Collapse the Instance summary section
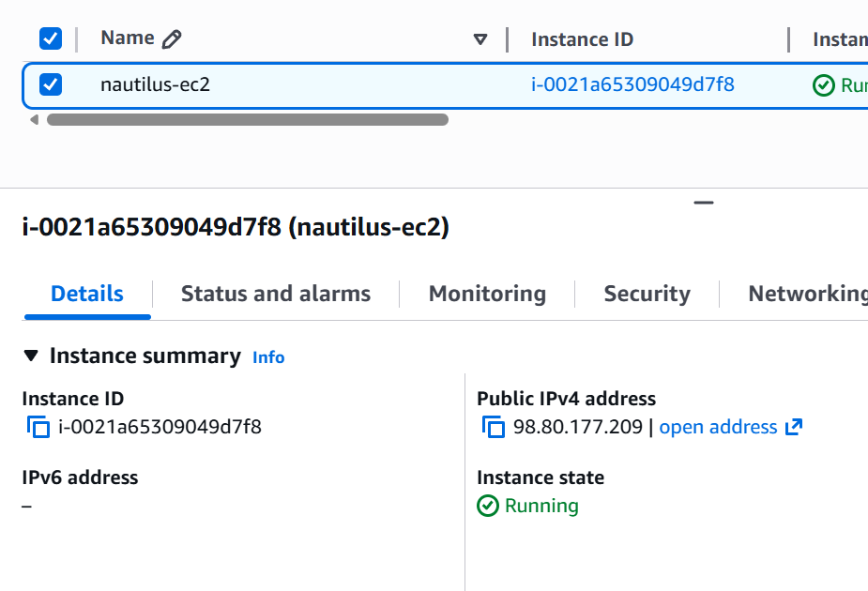Viewport: 868px width, 591px height. pos(32,356)
